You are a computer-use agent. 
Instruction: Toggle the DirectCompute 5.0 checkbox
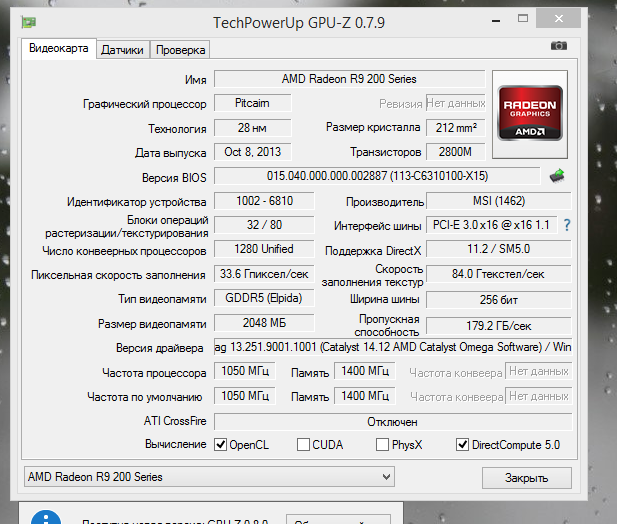tap(462, 445)
